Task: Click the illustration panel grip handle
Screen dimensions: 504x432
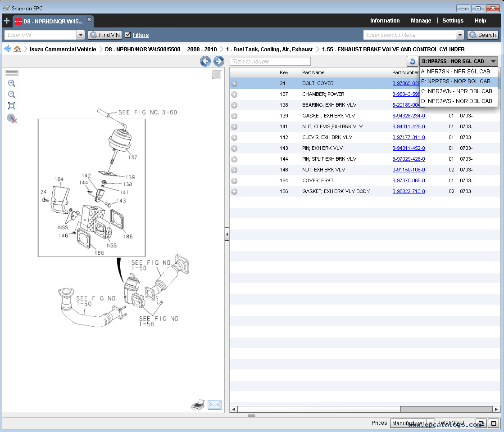Action: (x=12, y=73)
